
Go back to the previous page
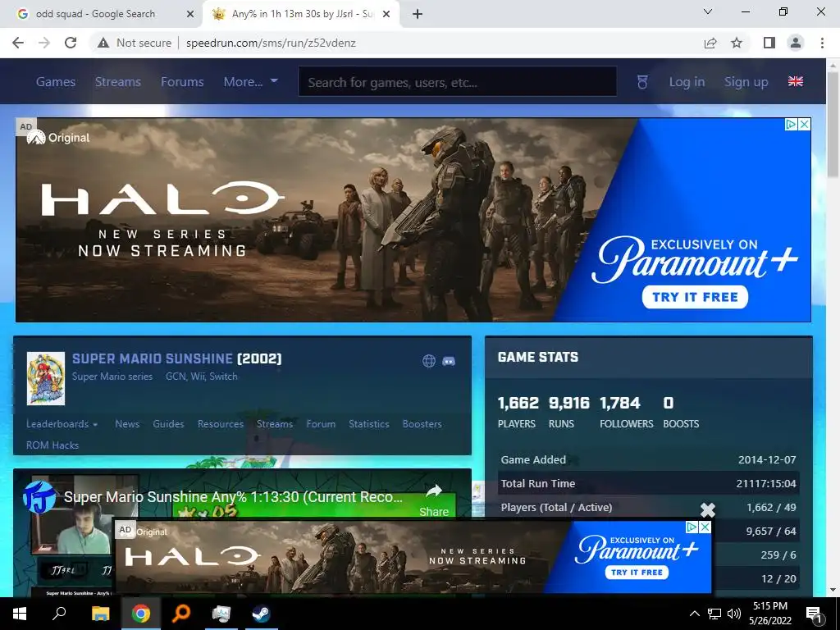point(18,43)
